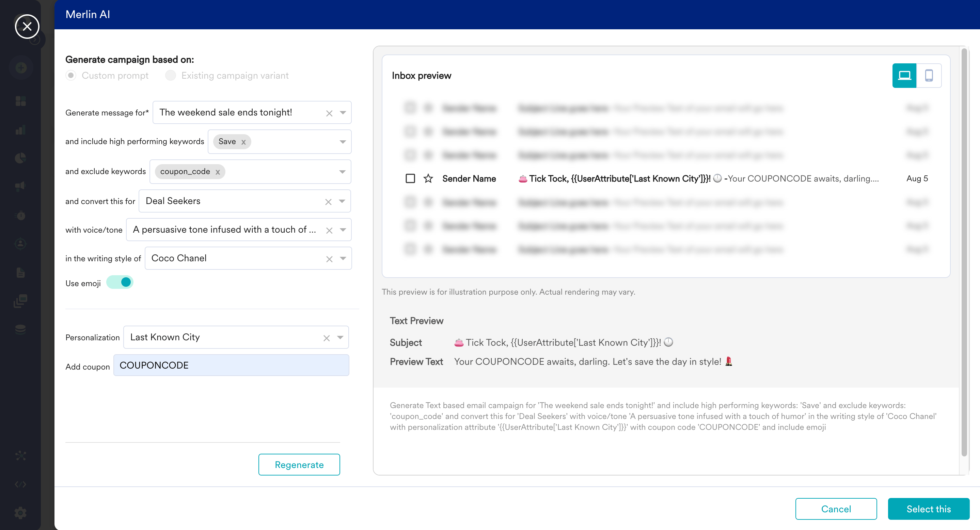Click the plus create icon in sidebar
Image resolution: width=980 pixels, height=530 pixels.
[21, 68]
